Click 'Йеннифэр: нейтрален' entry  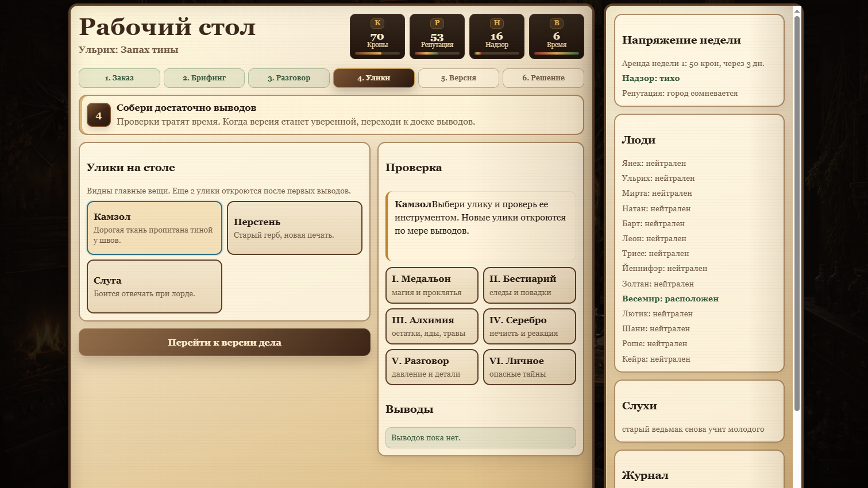665,268
